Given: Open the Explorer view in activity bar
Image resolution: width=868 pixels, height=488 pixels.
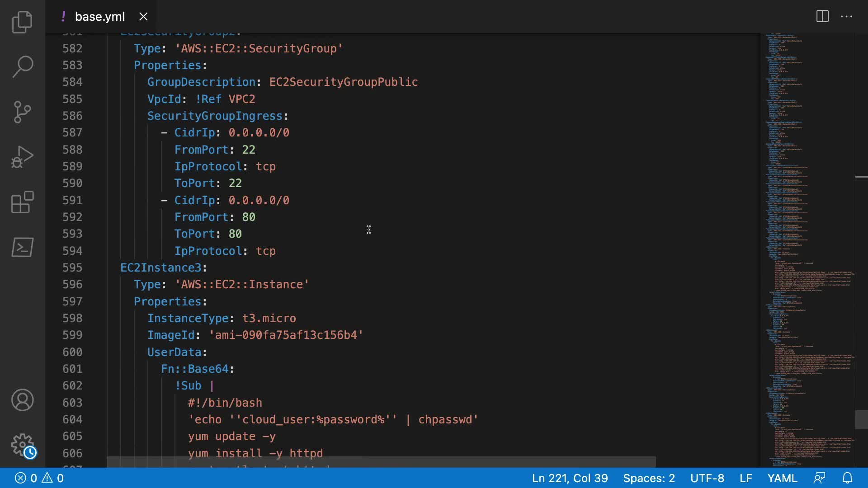Looking at the screenshot, I should point(22,22).
